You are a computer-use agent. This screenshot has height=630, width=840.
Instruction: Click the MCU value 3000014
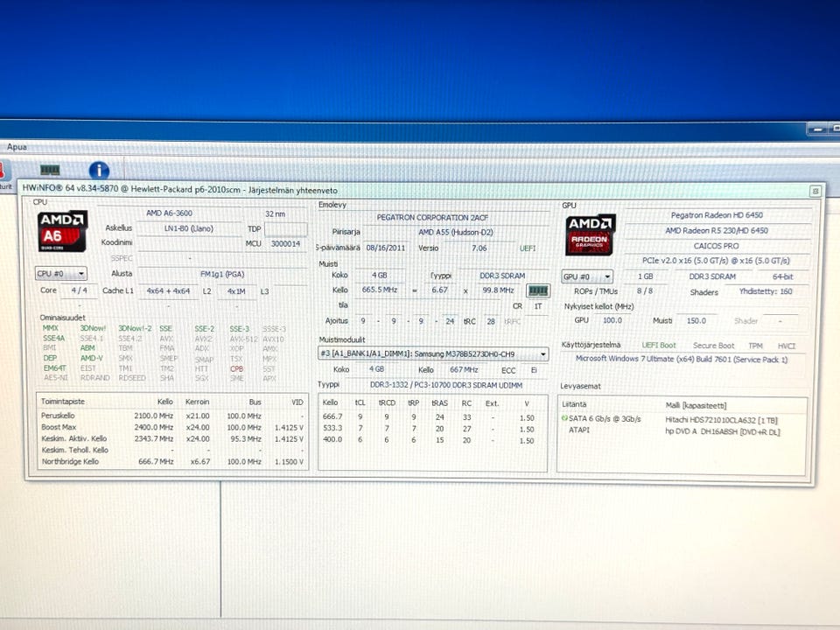click(285, 244)
